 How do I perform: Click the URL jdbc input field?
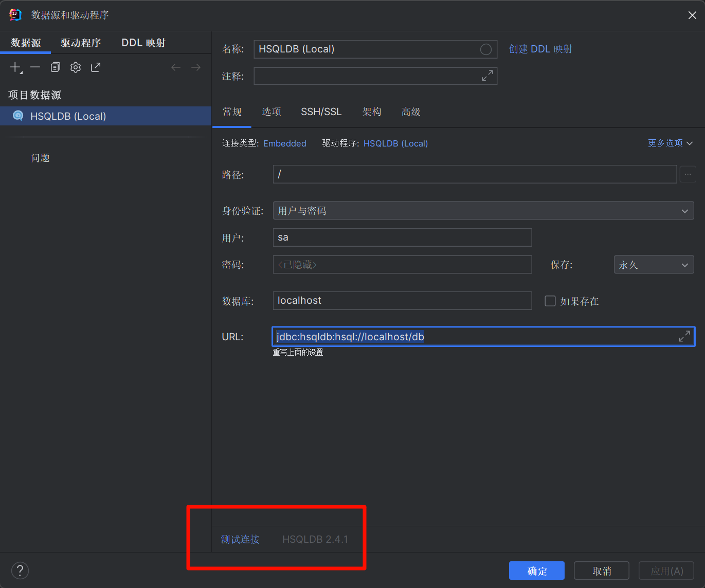click(483, 337)
